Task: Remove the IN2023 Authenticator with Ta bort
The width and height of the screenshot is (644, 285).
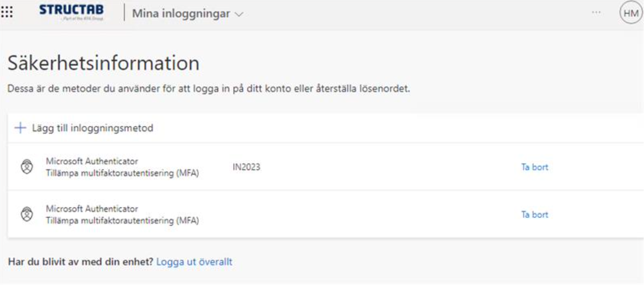Action: click(534, 167)
